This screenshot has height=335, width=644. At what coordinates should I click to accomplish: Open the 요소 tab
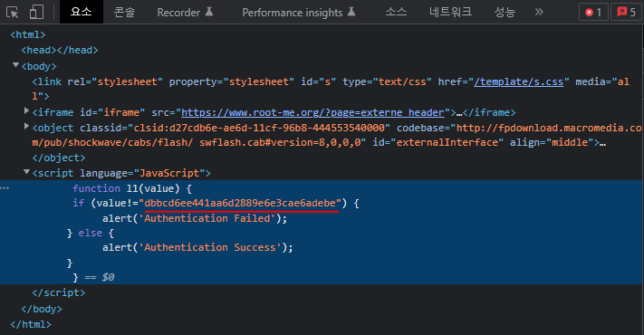[x=82, y=12]
